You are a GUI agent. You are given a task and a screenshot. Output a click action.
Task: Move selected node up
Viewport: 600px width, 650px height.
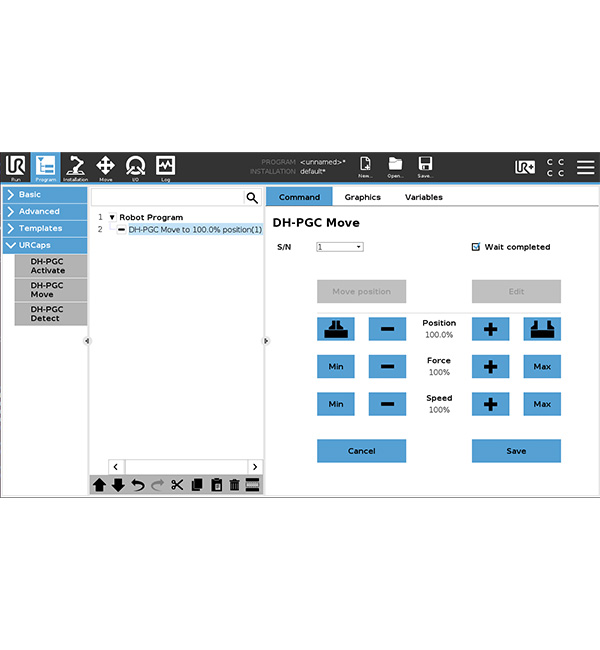pos(99,485)
